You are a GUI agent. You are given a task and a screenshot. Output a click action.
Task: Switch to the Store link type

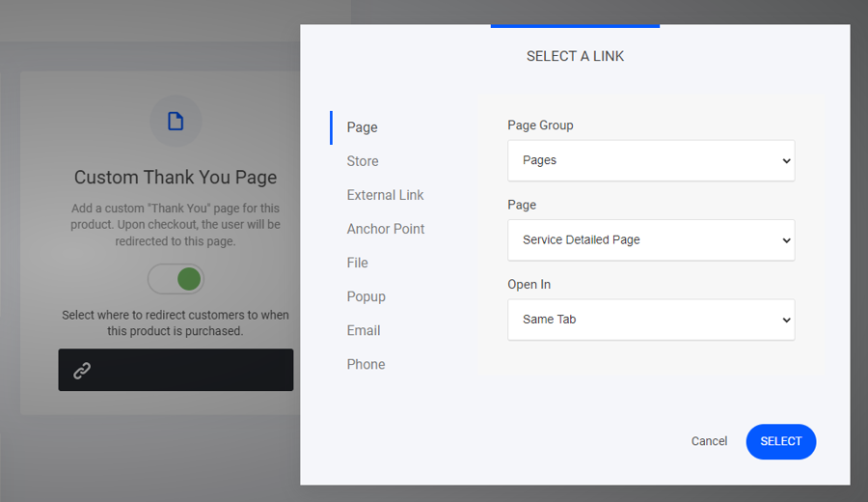(x=363, y=161)
